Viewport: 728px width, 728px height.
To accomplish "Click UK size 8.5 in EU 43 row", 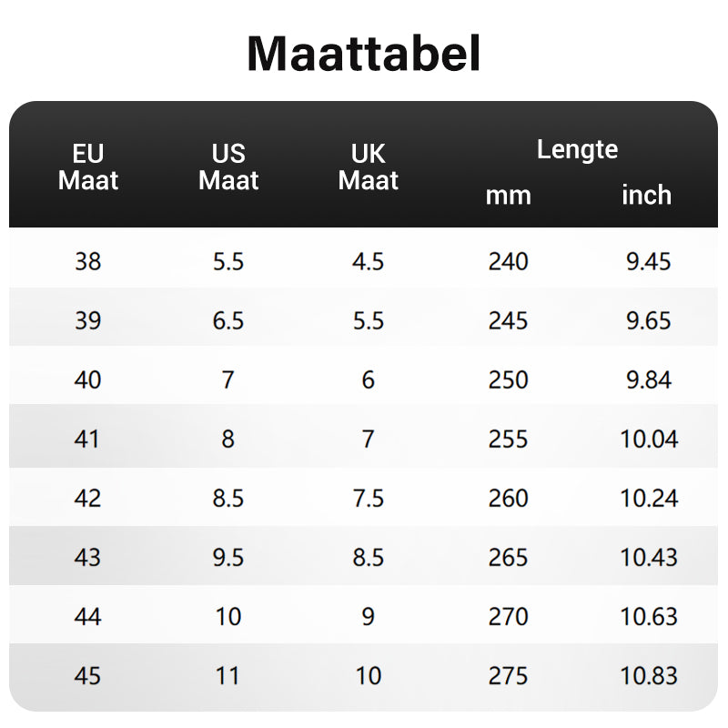I will coord(369,558).
